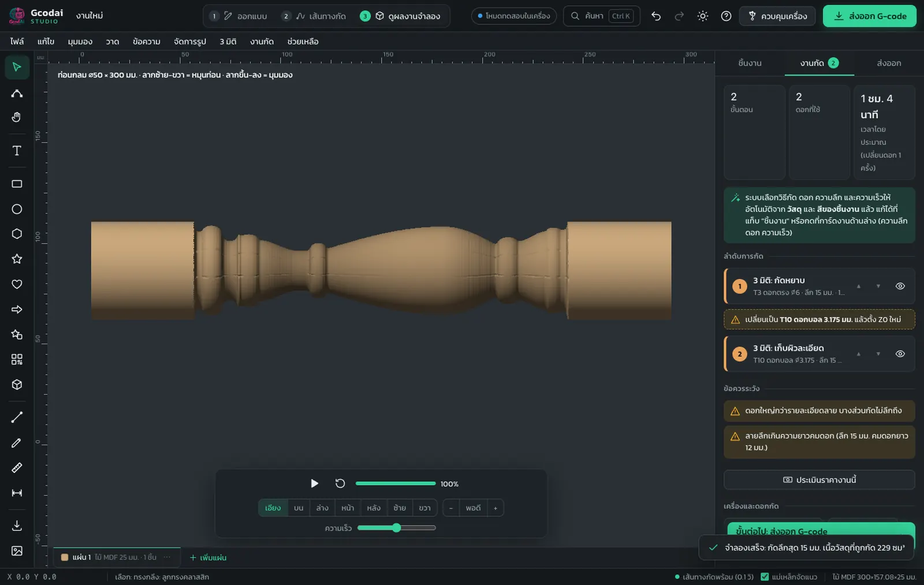
Task: Click the ส่งออก G-code button
Action: 870,16
